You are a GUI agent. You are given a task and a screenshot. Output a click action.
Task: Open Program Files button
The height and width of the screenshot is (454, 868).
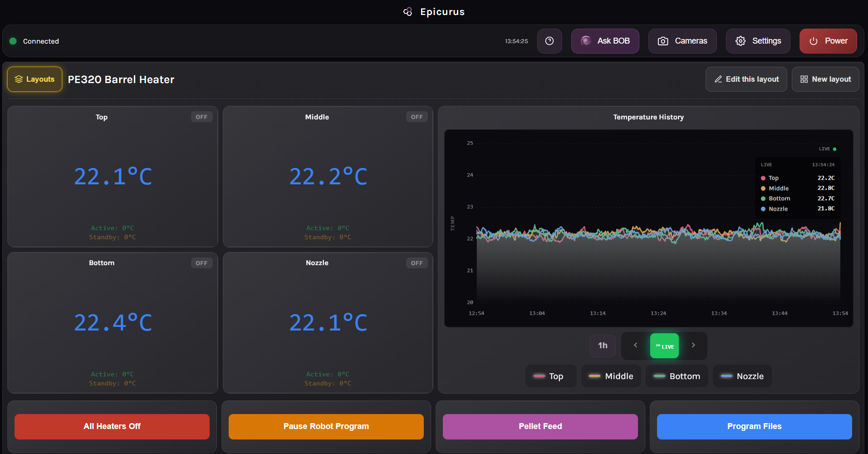tap(755, 426)
